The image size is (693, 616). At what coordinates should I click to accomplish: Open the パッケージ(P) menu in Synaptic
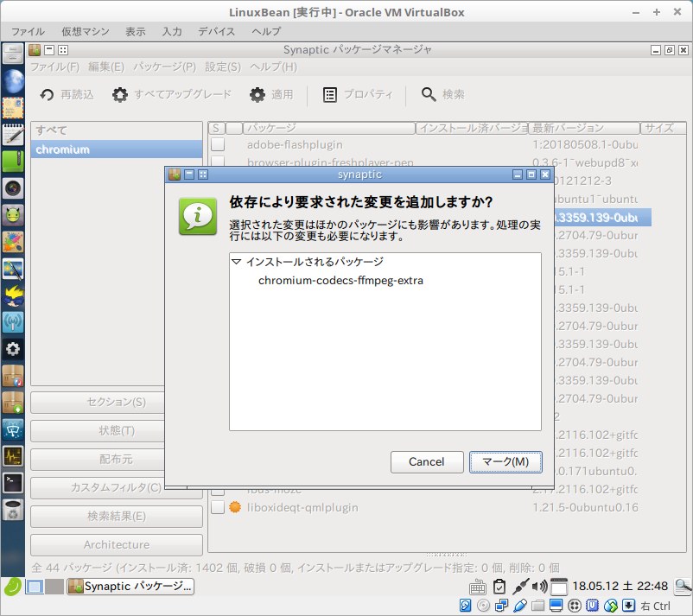tap(165, 67)
